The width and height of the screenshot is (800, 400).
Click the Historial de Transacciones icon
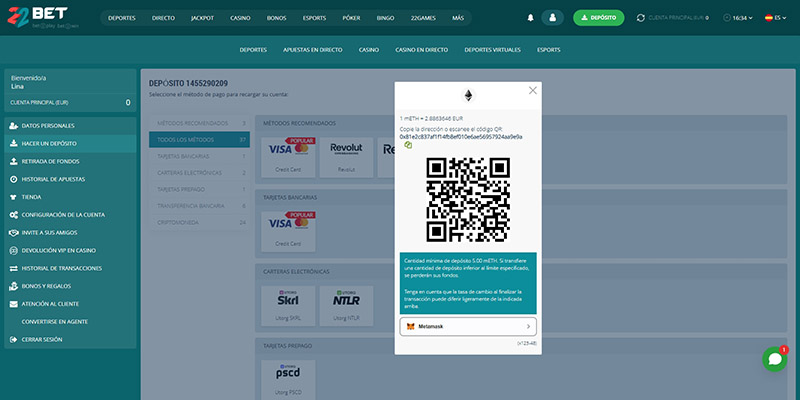coord(14,268)
